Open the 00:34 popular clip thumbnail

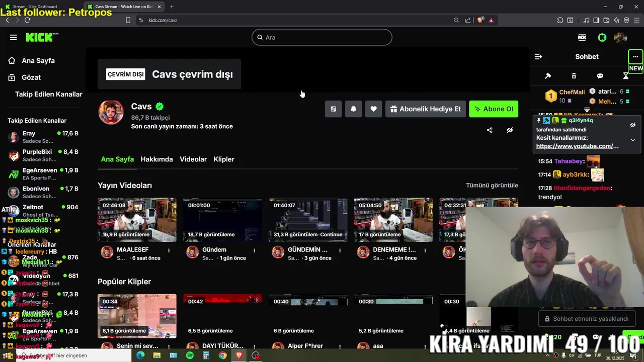point(137,316)
